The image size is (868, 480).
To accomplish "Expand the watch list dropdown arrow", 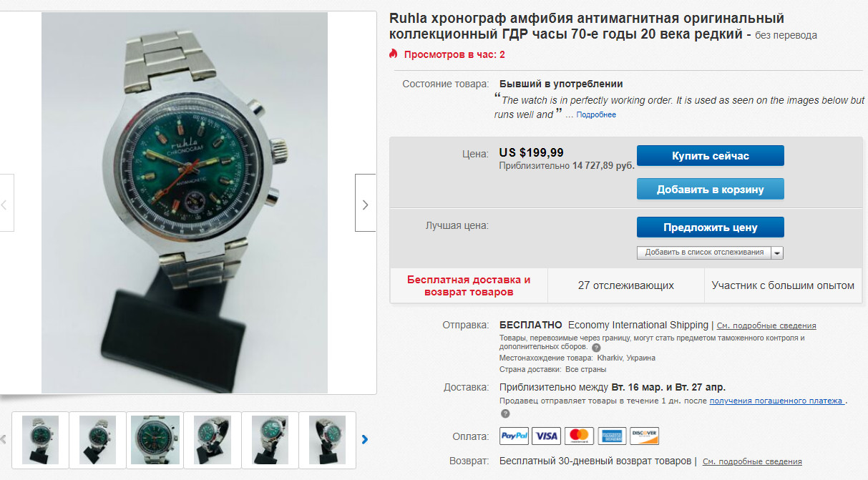I will pos(777,253).
